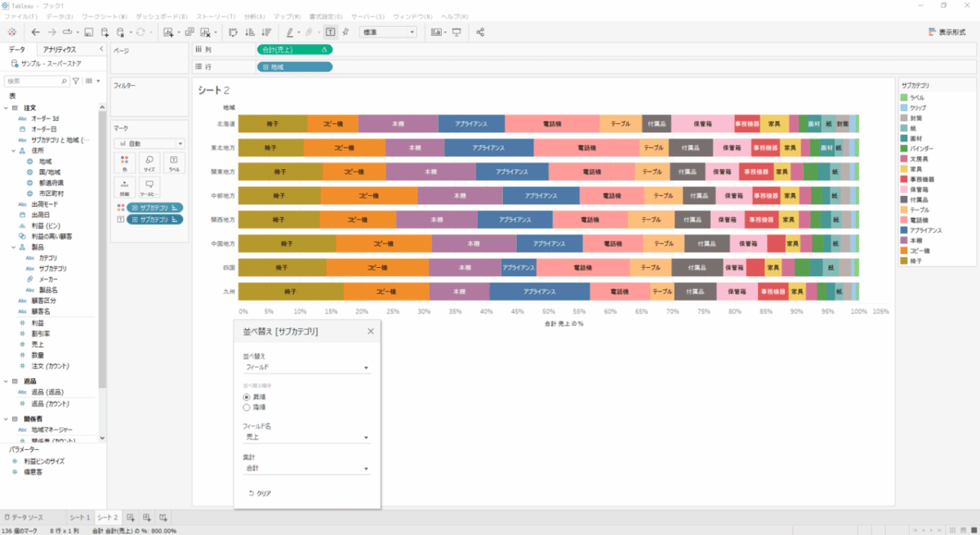Click the swap rows and columns icon
The height and width of the screenshot is (535, 980).
click(x=233, y=32)
